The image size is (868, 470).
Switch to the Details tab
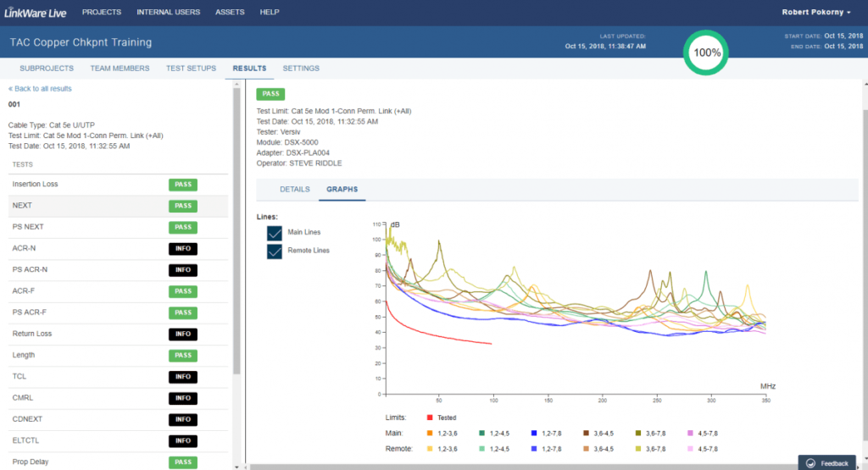tap(294, 190)
